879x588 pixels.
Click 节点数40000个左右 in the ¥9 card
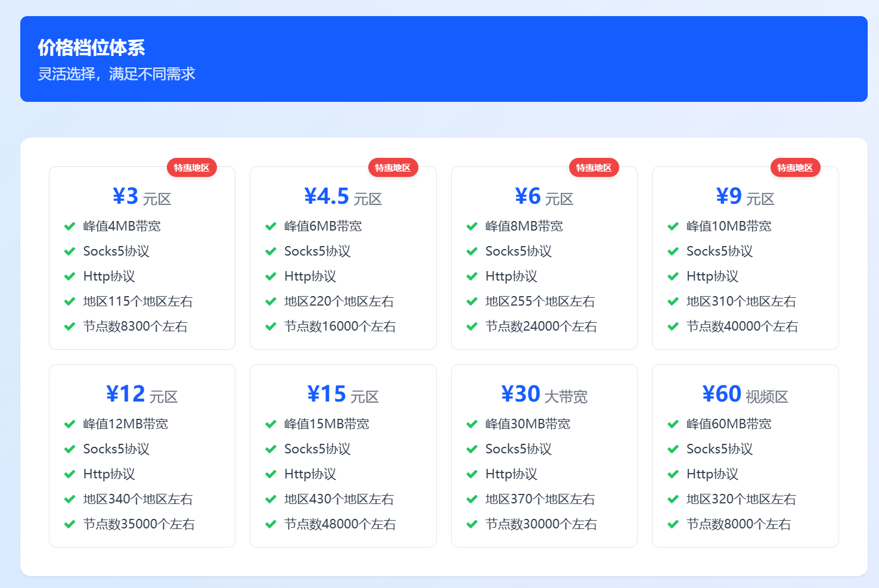[742, 326]
